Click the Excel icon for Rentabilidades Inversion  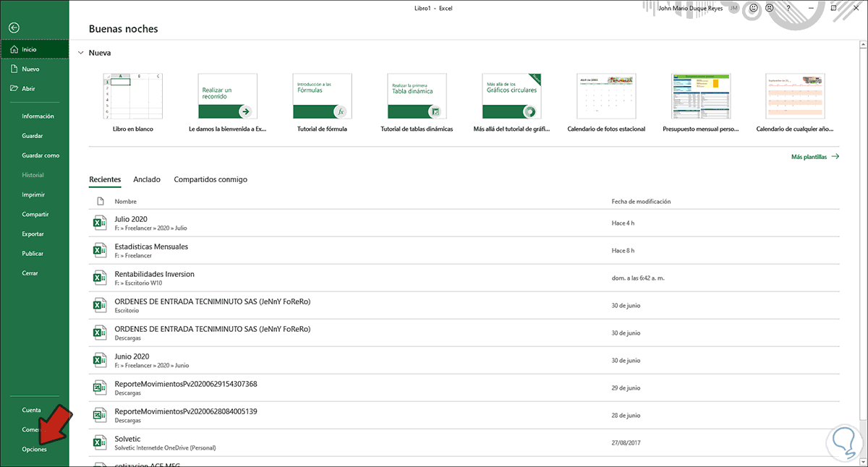coord(100,278)
